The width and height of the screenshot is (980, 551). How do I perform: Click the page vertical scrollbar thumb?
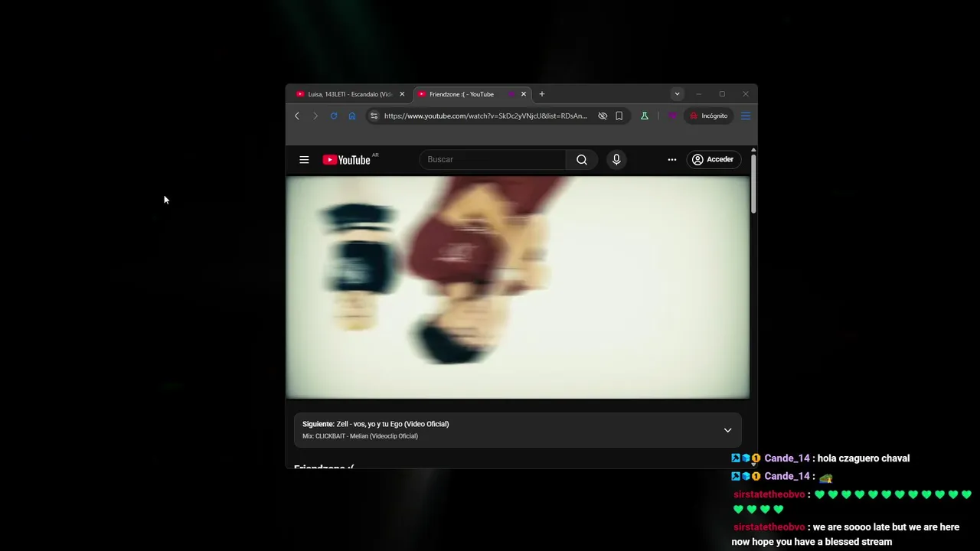coord(753,184)
